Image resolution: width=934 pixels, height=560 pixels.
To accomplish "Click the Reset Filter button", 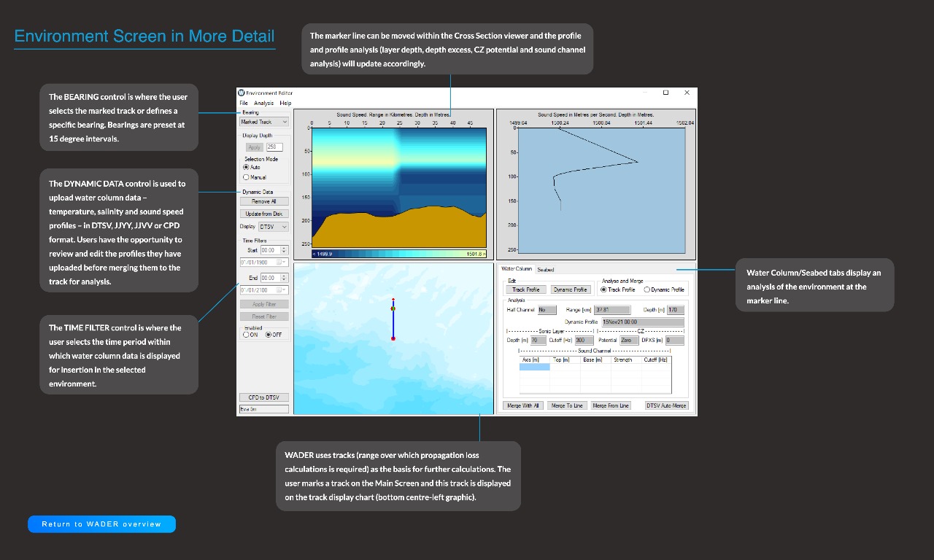I will pos(264,316).
